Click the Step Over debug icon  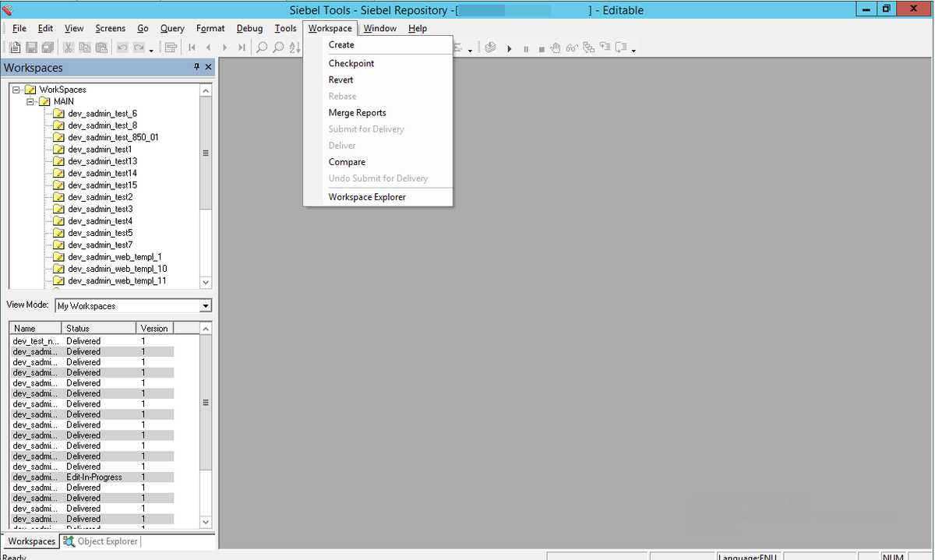pyautogui.click(x=621, y=48)
